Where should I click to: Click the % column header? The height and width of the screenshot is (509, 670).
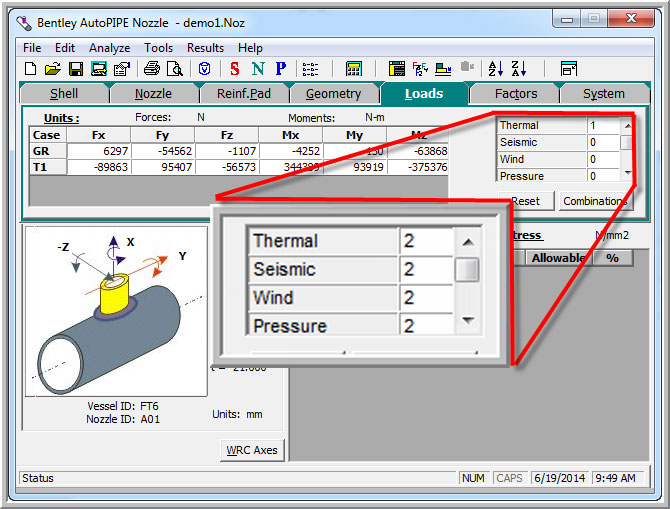613,258
